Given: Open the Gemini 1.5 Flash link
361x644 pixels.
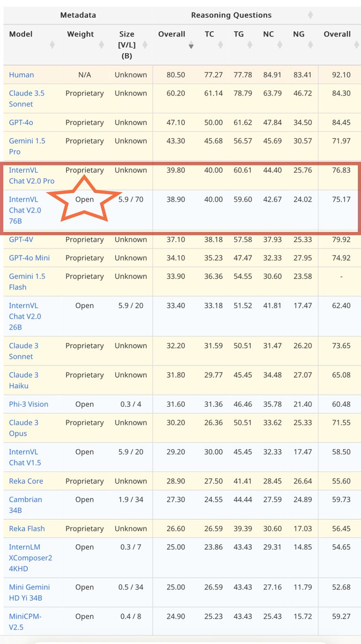Looking at the screenshot, I should (27, 282).
